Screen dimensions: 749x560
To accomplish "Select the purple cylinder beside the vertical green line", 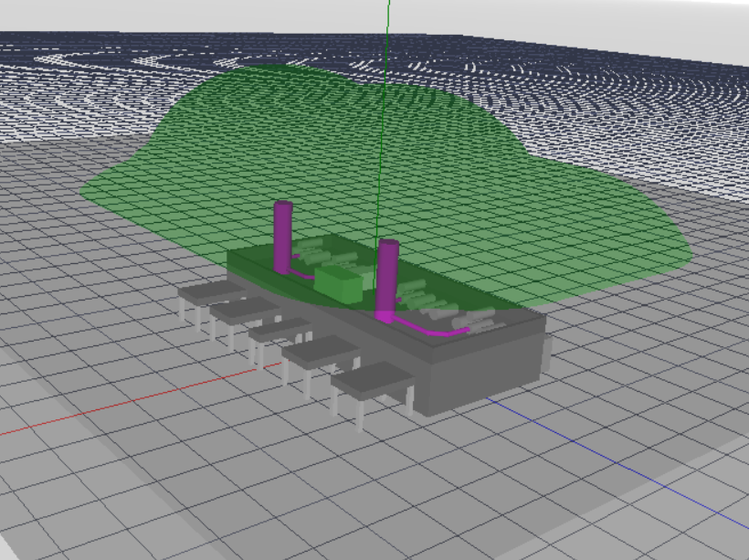I will click(x=387, y=280).
